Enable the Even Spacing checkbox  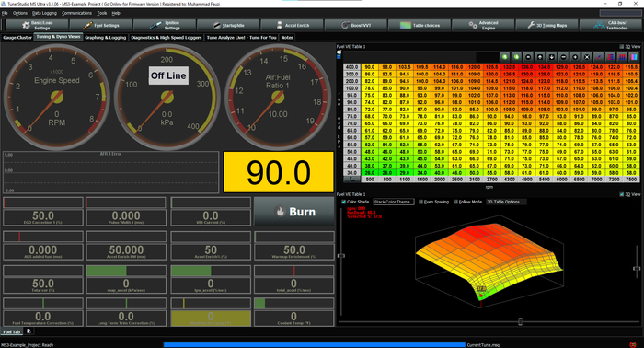pyautogui.click(x=420, y=202)
